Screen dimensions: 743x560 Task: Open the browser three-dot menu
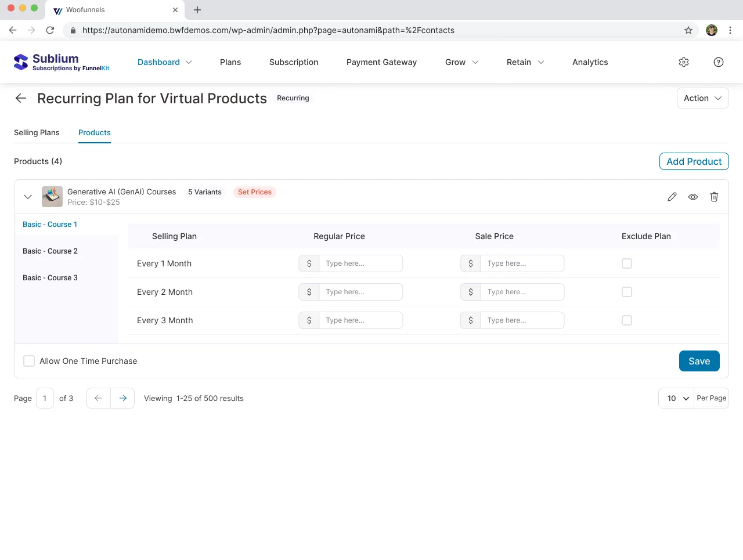730,30
